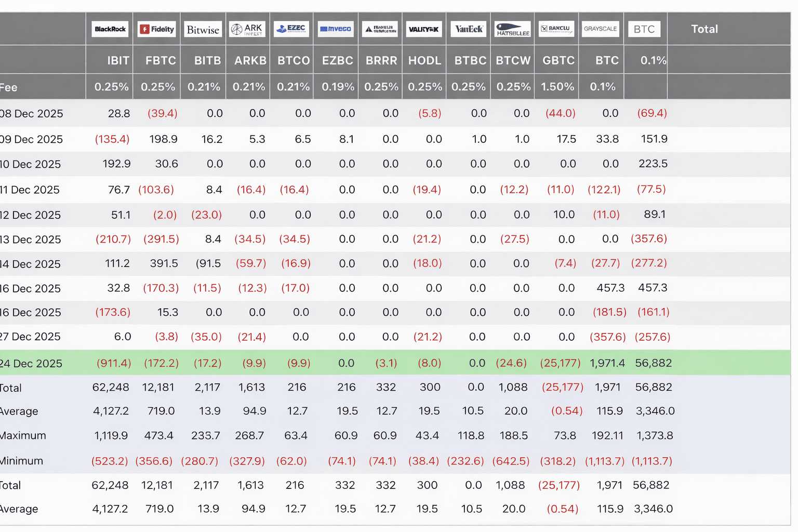Click the (291.5) FBTC value on 13 Dec
The image size is (798, 532).
[x=161, y=239]
